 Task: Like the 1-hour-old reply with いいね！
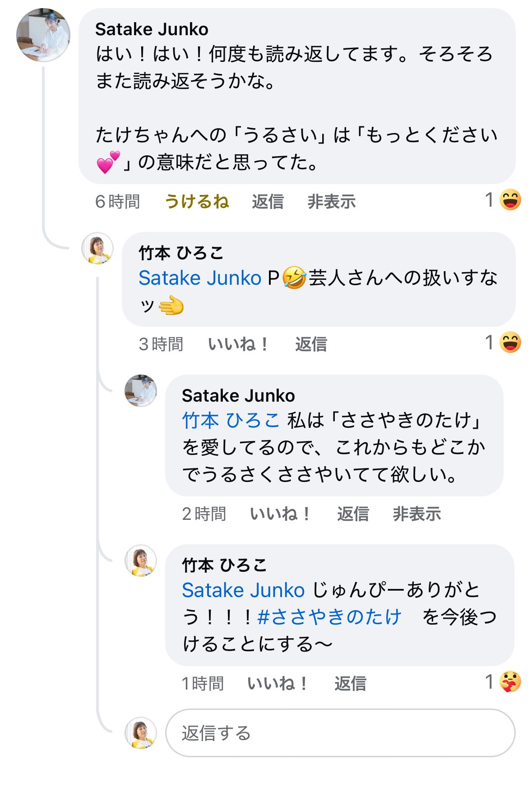pos(278,683)
